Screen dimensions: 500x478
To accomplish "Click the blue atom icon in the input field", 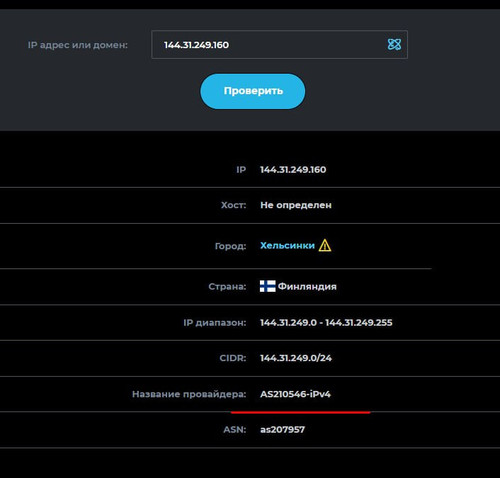I will tap(394, 44).
